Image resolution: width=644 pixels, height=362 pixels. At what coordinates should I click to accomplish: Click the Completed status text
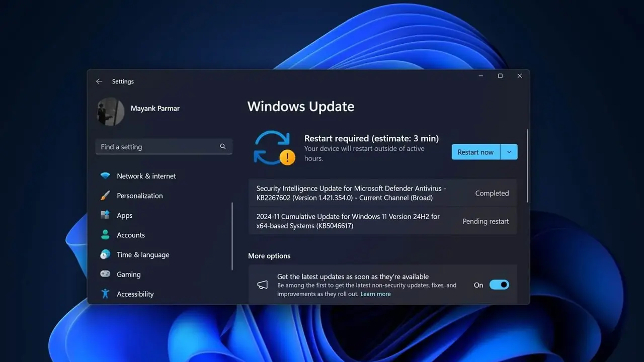[x=492, y=193]
